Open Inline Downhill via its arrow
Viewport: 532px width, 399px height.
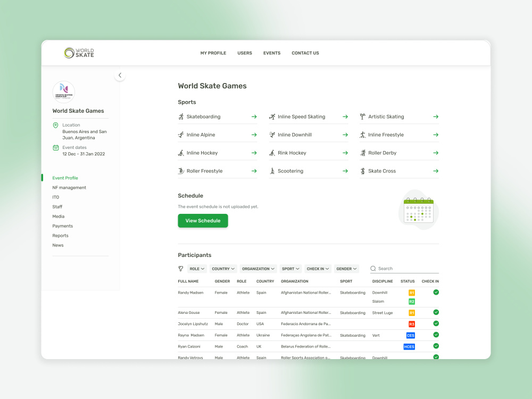point(345,135)
